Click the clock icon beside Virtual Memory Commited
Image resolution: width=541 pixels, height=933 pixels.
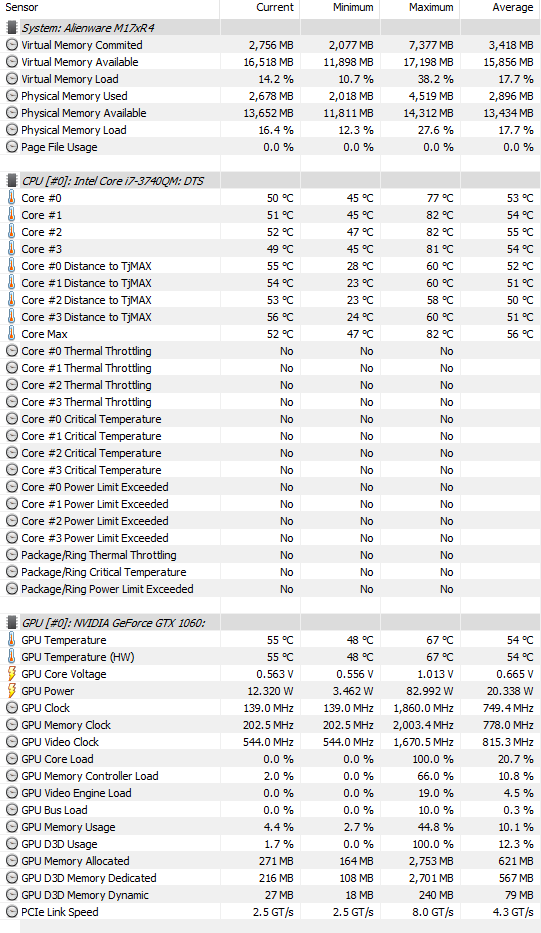pos(11,45)
